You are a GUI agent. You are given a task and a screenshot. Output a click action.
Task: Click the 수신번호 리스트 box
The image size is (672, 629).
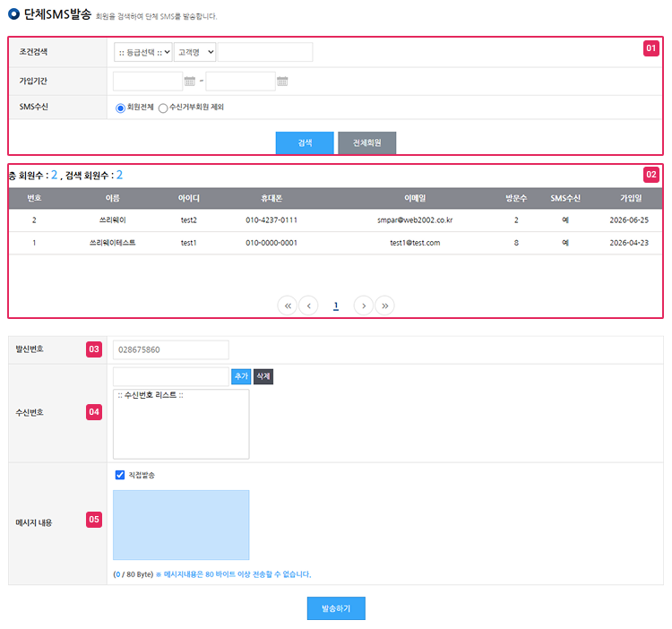(x=181, y=424)
